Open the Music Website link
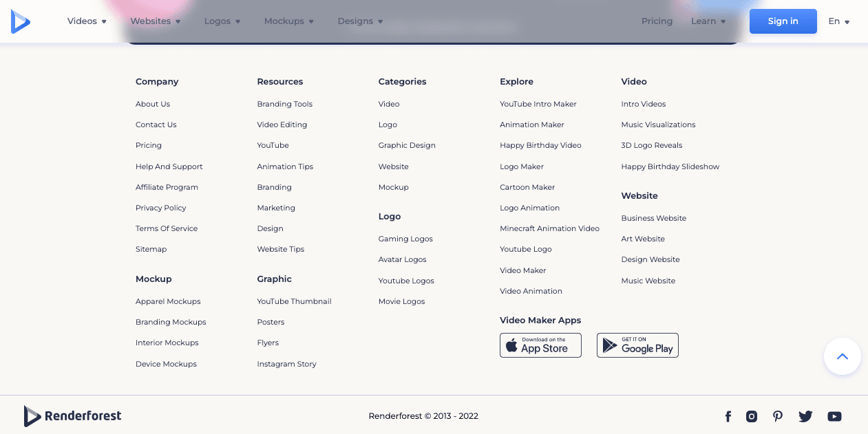 pyautogui.click(x=648, y=281)
